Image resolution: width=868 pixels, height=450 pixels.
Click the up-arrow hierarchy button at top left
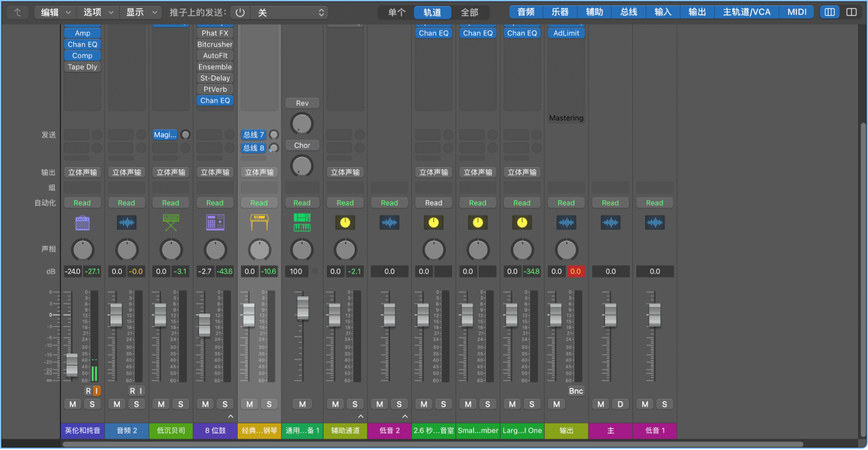[17, 12]
